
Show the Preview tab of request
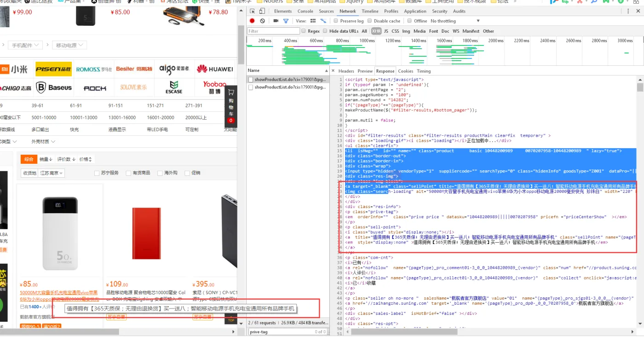365,71
